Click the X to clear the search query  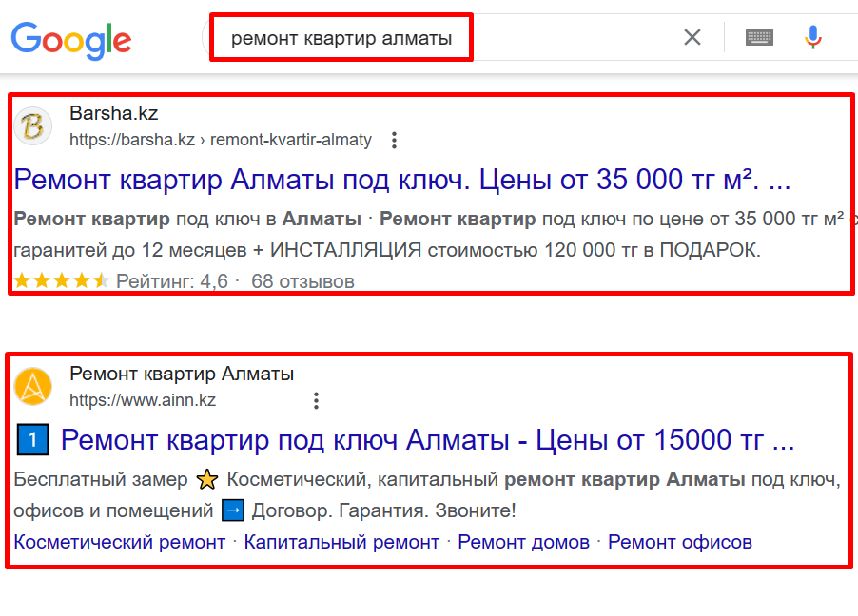click(x=692, y=36)
